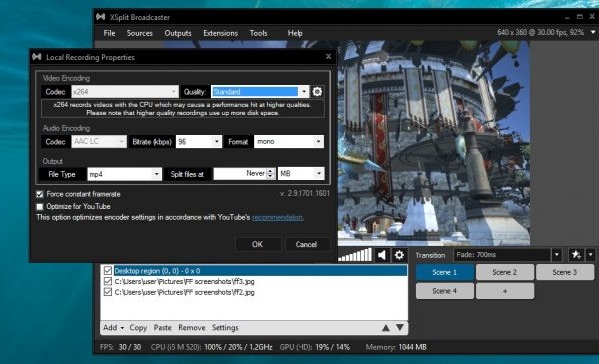This screenshot has width=599, height=364.
Task: Toggle Force constant framerate checkbox
Action: 40,194
